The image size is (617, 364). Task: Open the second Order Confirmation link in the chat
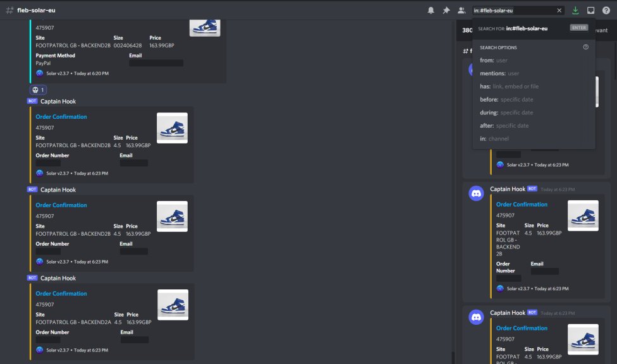pyautogui.click(x=61, y=205)
